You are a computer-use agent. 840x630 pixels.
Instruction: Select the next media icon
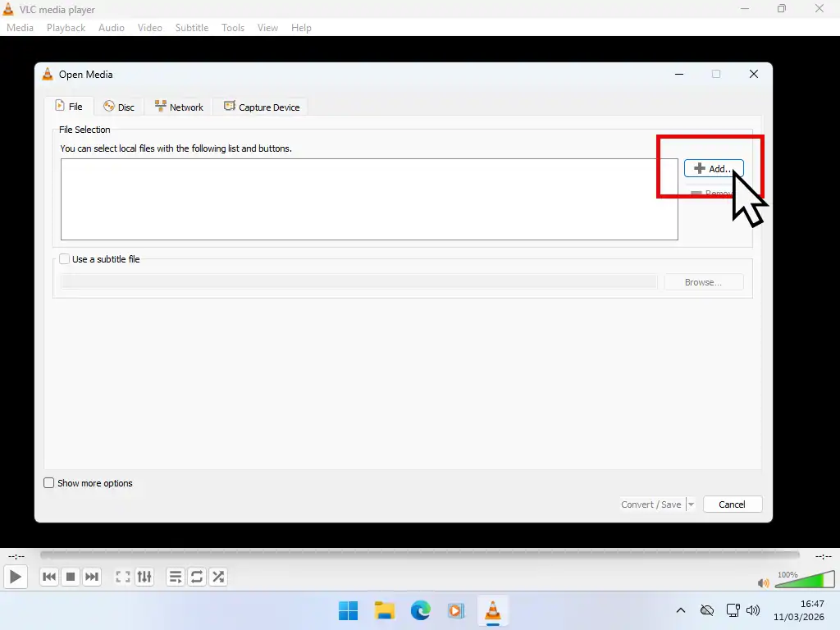(92, 577)
